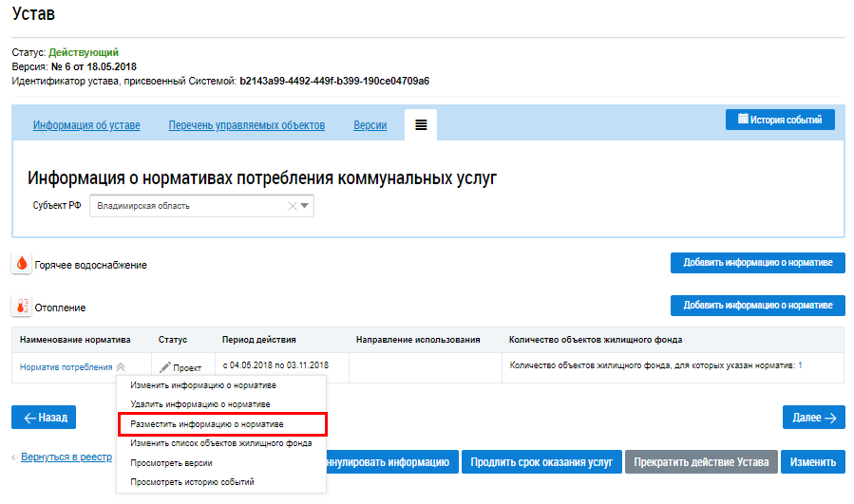Open the hamburger menu tab
Screen dimensions: 854x504
(x=421, y=125)
